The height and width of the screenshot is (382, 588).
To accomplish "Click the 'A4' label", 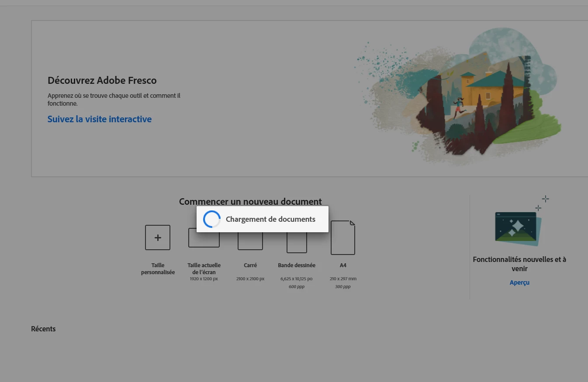I will pyautogui.click(x=343, y=265).
